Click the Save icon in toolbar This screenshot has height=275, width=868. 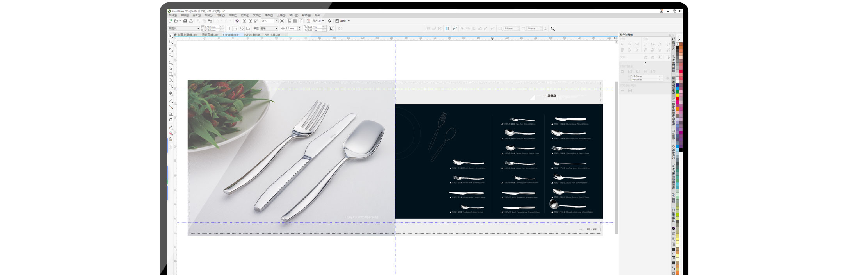pyautogui.click(x=185, y=21)
